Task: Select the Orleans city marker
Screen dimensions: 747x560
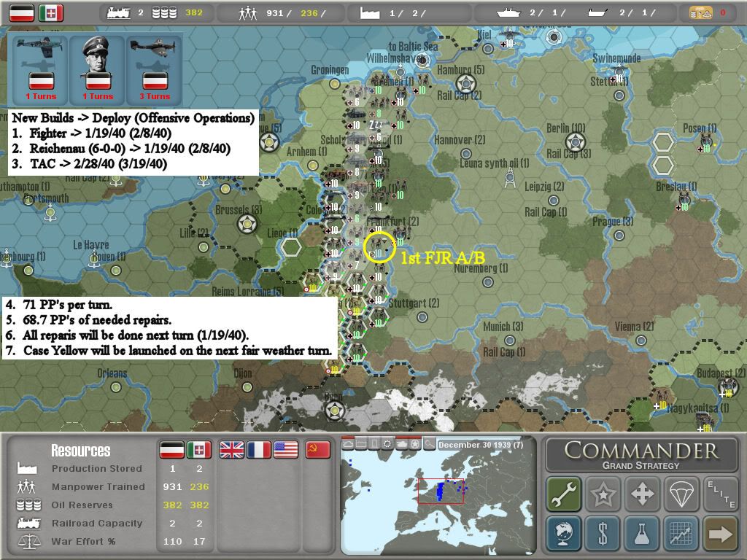Action: 116,386
